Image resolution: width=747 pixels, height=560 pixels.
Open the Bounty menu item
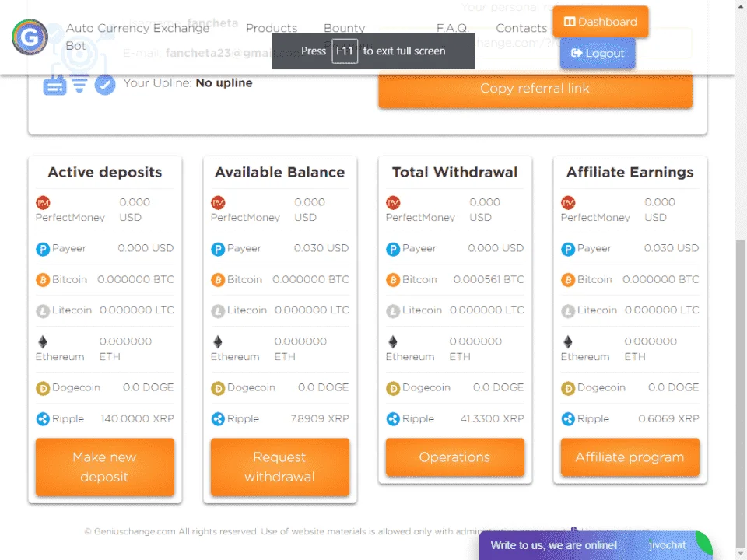345,28
